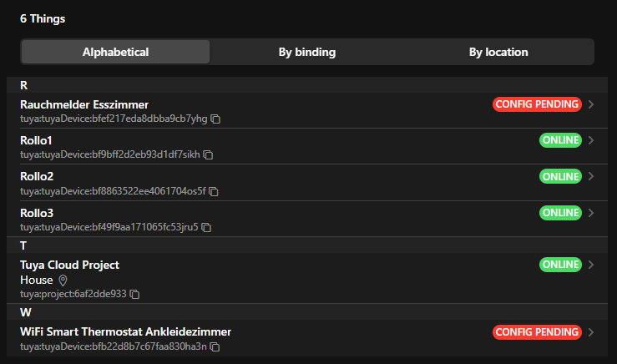
Task: Copy the Rauchmelder Esszimmer UID
Action: tap(215, 119)
